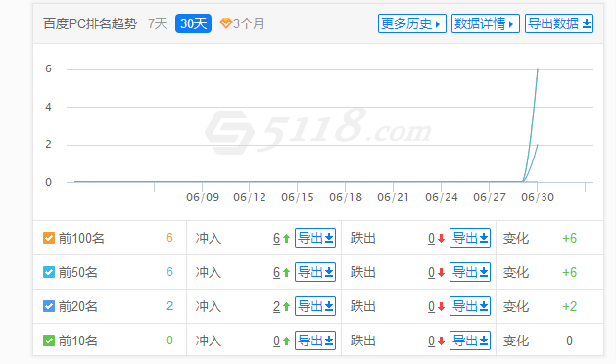Viewport: 616px width, 364px height.
Task: Click the green 0 count beside 前10名
Action: coord(169,341)
